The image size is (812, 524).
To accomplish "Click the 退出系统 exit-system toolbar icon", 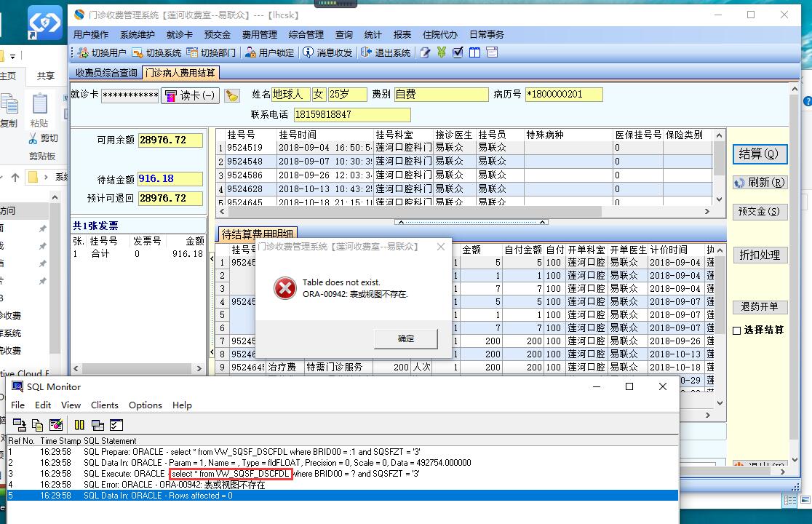I will pyautogui.click(x=367, y=52).
